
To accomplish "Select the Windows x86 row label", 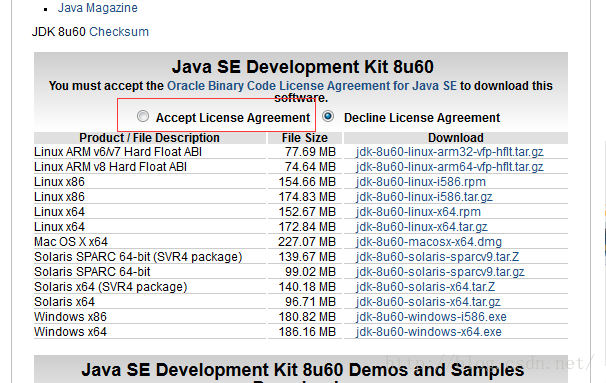I will 70,317.
